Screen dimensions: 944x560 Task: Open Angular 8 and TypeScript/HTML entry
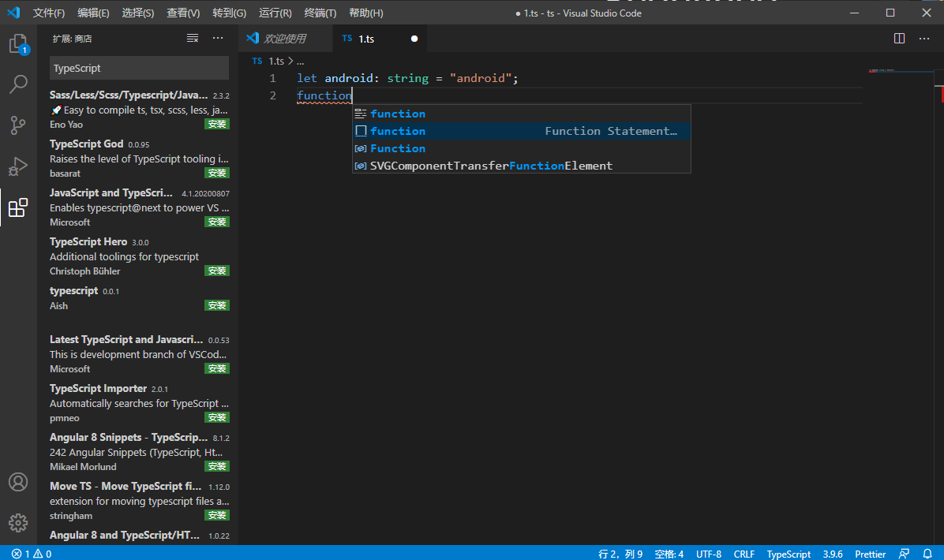[x=139, y=536]
